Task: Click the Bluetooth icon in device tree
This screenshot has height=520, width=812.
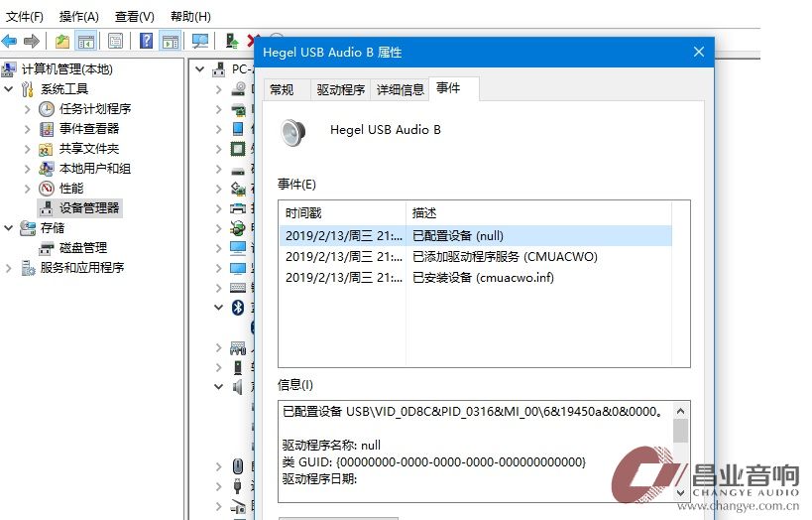Action: [x=238, y=308]
